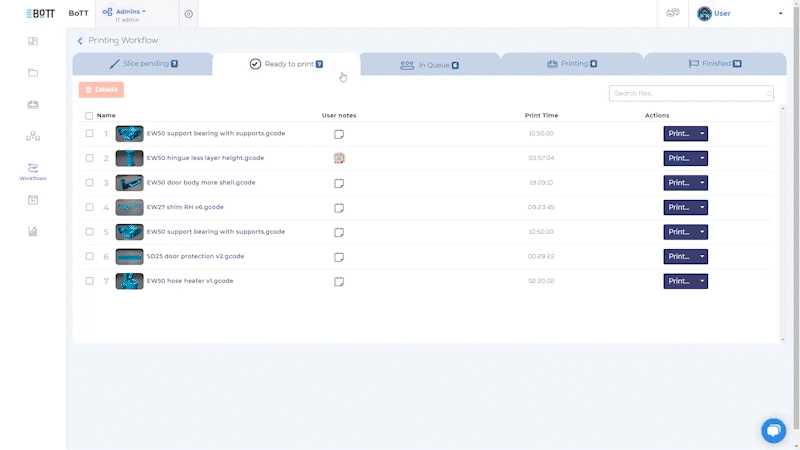Open the statistics chart icon in the sidebar
Viewport: 800px width, 450px height.
pyautogui.click(x=32, y=231)
